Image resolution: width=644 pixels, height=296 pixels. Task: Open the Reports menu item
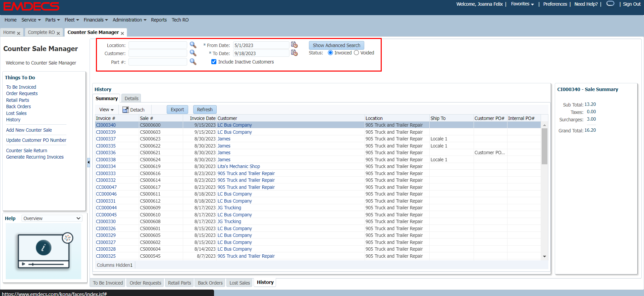pos(159,20)
